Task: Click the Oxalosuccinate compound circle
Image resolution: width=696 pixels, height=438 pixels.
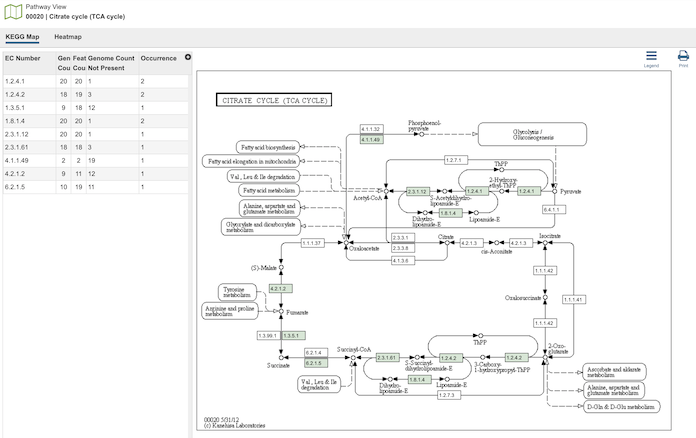Action: point(545,297)
